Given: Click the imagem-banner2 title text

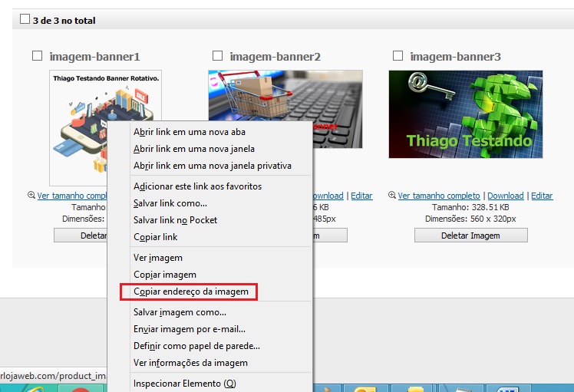Looking at the screenshot, I should [x=275, y=57].
